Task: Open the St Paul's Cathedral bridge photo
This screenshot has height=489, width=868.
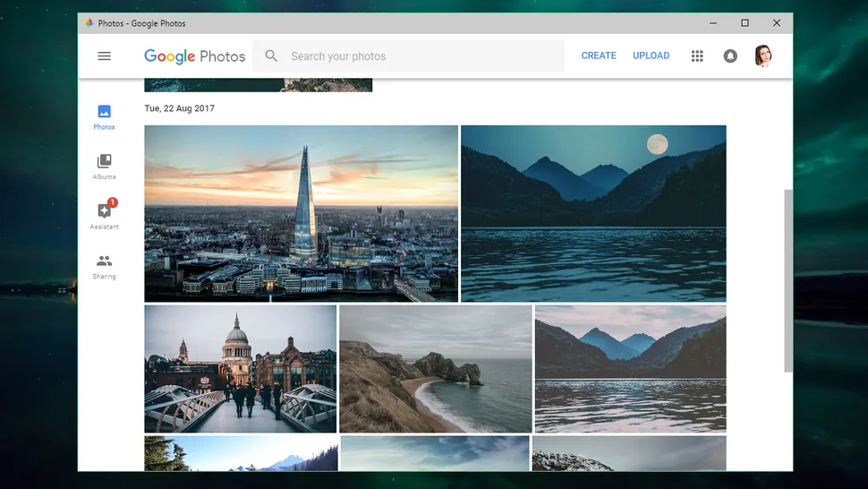Action: coord(240,369)
